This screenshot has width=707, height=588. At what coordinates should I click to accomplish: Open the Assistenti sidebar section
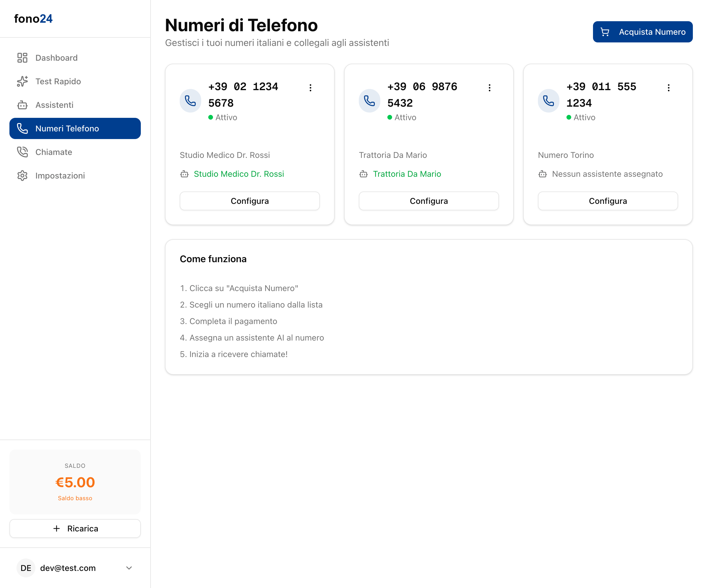click(54, 105)
